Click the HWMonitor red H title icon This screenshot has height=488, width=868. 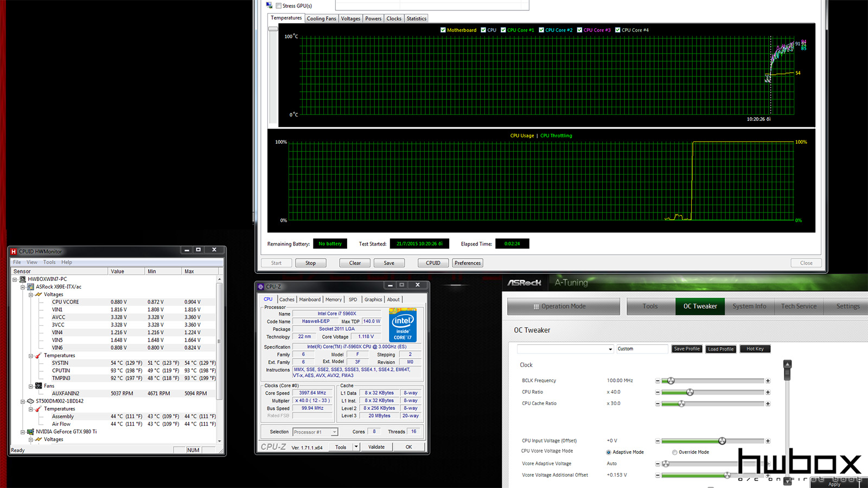[14, 252]
